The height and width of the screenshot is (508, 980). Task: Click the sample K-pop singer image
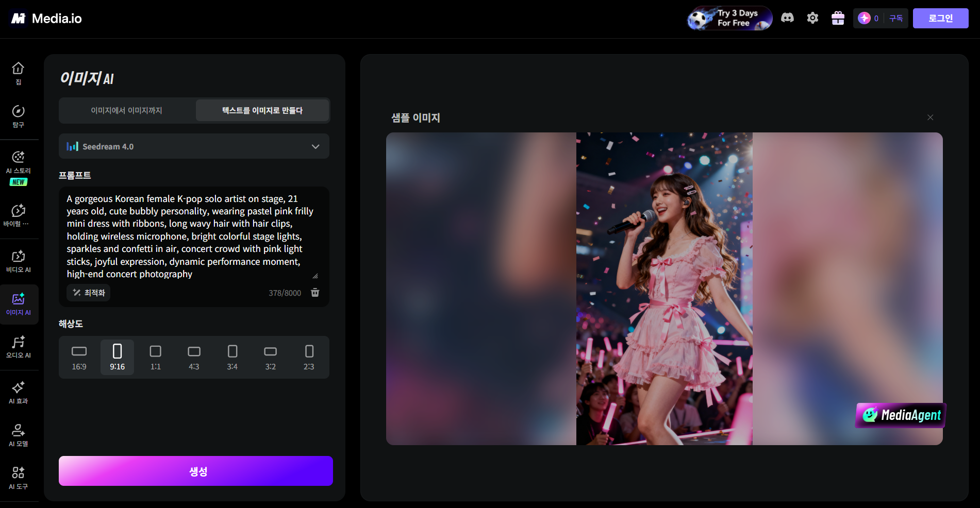pos(664,289)
